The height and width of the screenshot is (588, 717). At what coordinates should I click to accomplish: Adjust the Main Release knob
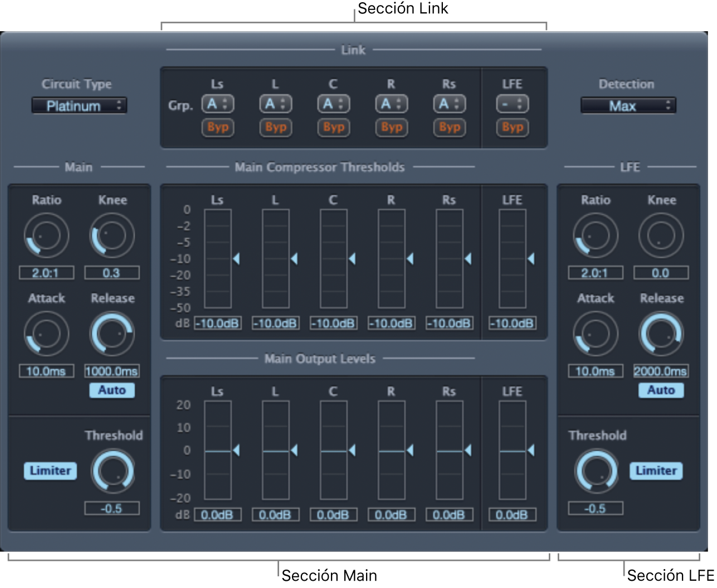[x=112, y=333]
